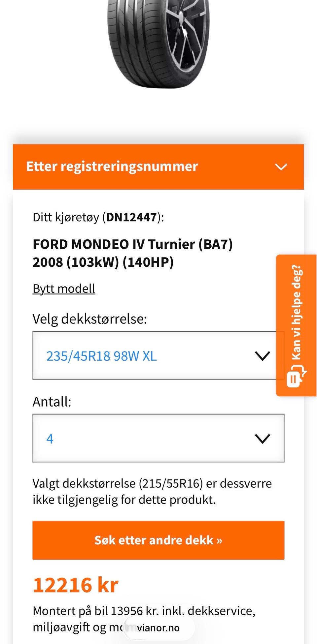Image resolution: width=317 pixels, height=644 pixels.
Task: Click the unavailable size 215/55R16 message
Action: (x=152, y=491)
